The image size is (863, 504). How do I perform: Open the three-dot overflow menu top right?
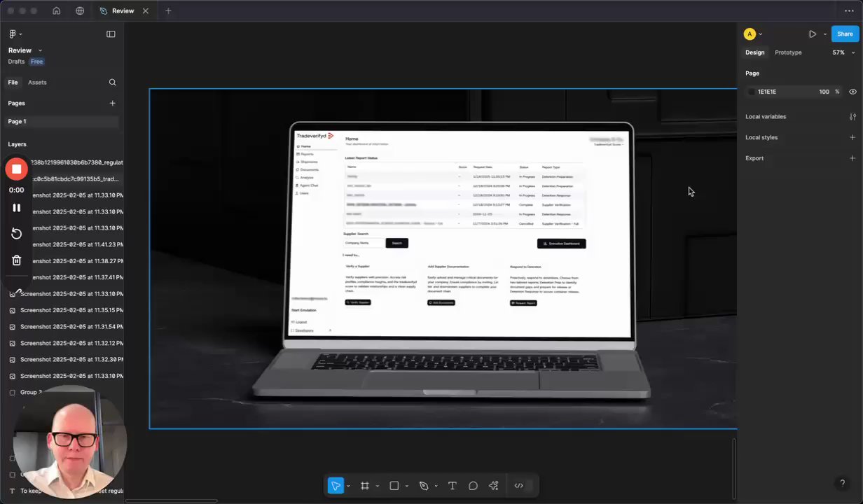[x=849, y=10]
